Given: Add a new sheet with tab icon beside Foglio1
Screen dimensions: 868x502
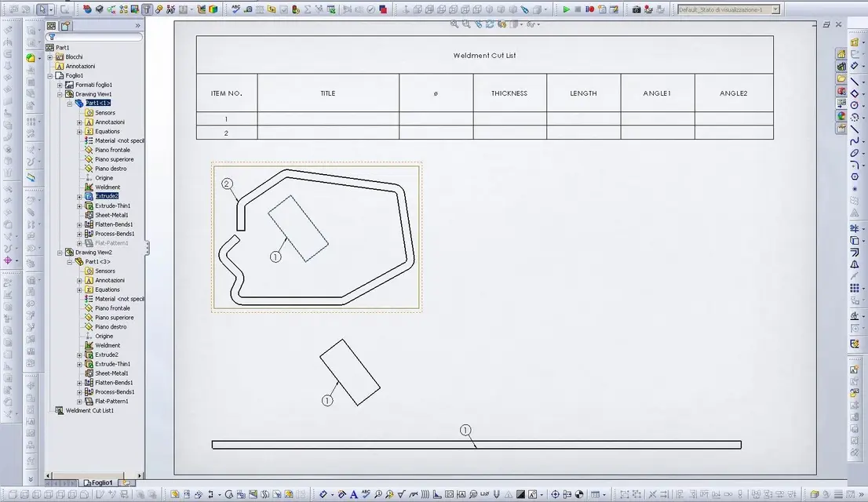Looking at the screenshot, I should point(126,482).
